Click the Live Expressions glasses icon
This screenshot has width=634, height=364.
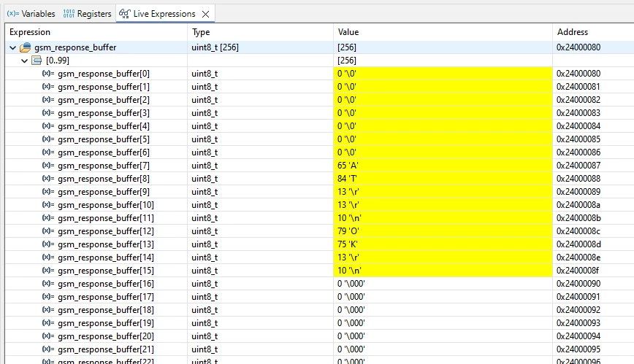[x=124, y=14]
